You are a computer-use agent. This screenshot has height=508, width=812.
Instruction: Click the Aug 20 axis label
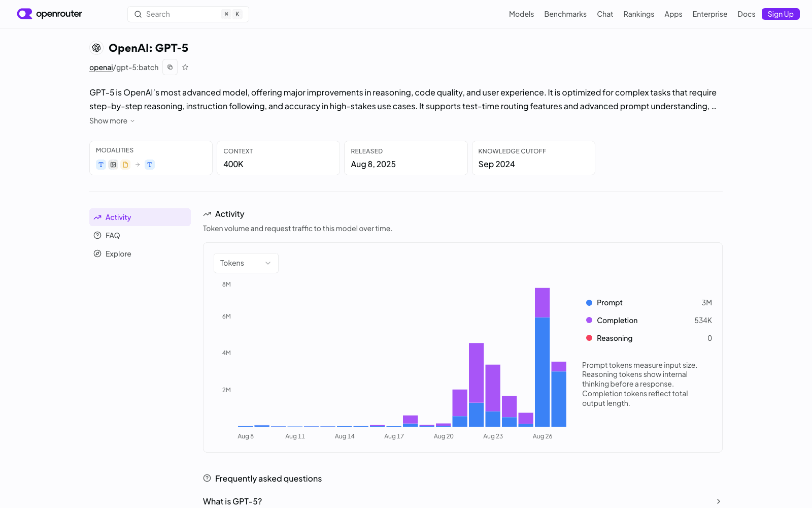point(444,436)
